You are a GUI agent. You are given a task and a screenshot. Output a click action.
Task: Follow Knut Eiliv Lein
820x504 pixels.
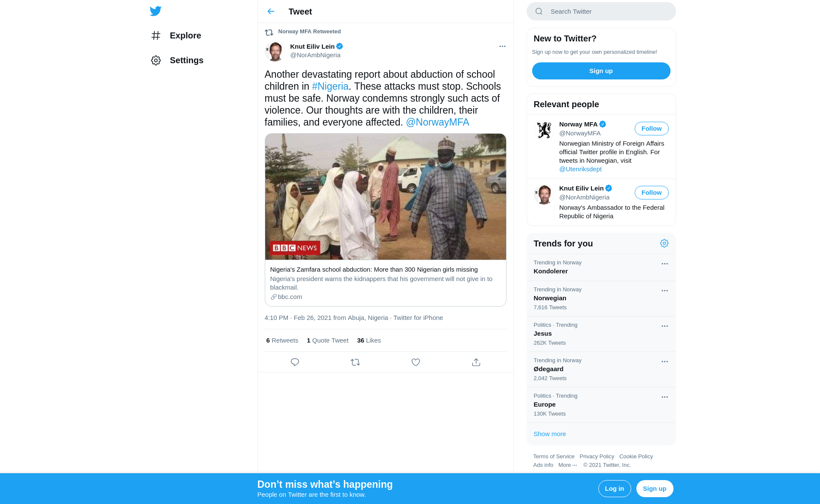[x=651, y=193]
